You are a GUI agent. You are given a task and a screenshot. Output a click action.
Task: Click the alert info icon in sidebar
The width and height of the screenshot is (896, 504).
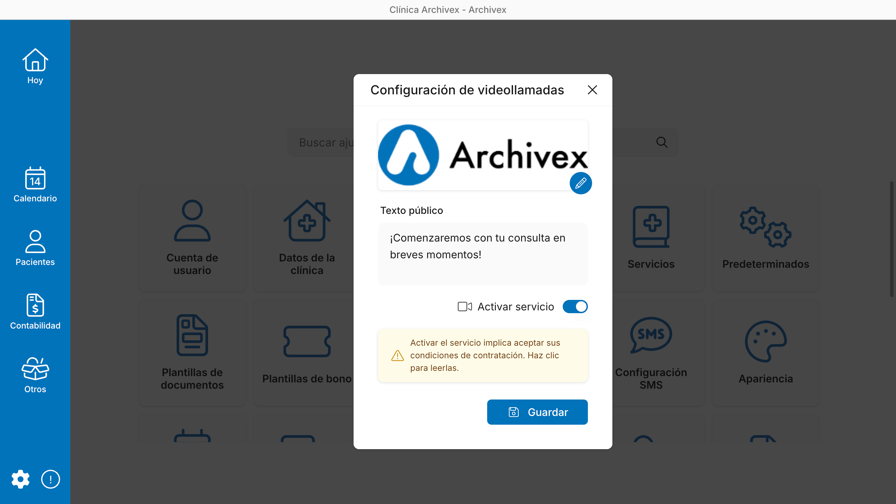coord(50,479)
